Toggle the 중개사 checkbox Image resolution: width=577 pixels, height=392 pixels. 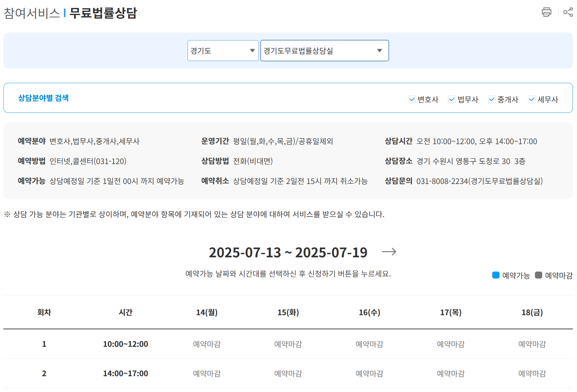(492, 99)
